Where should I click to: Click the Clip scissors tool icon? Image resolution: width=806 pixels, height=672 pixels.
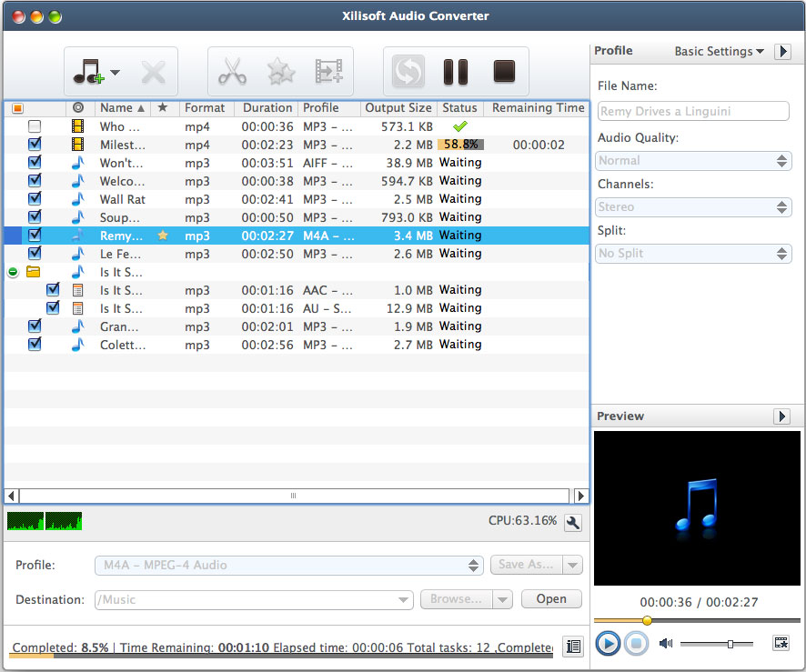[x=233, y=72]
